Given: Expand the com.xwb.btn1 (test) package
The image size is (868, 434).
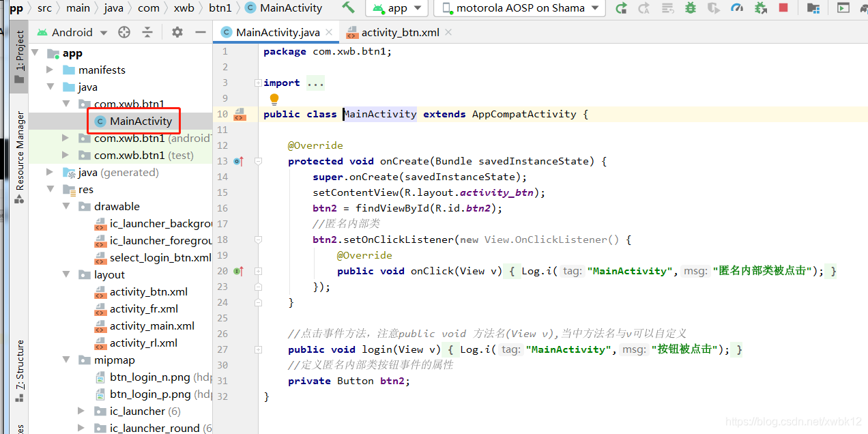Looking at the screenshot, I should [66, 156].
